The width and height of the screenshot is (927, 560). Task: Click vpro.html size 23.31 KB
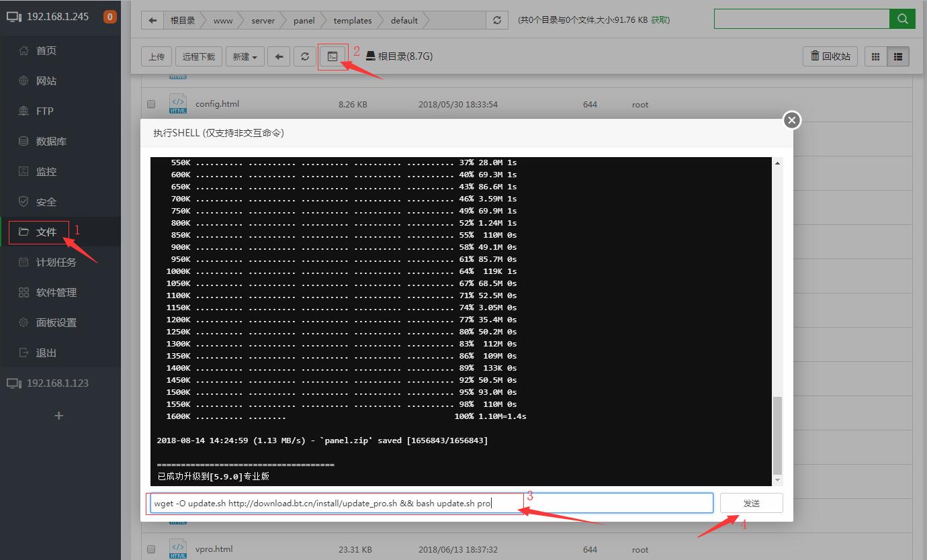355,549
